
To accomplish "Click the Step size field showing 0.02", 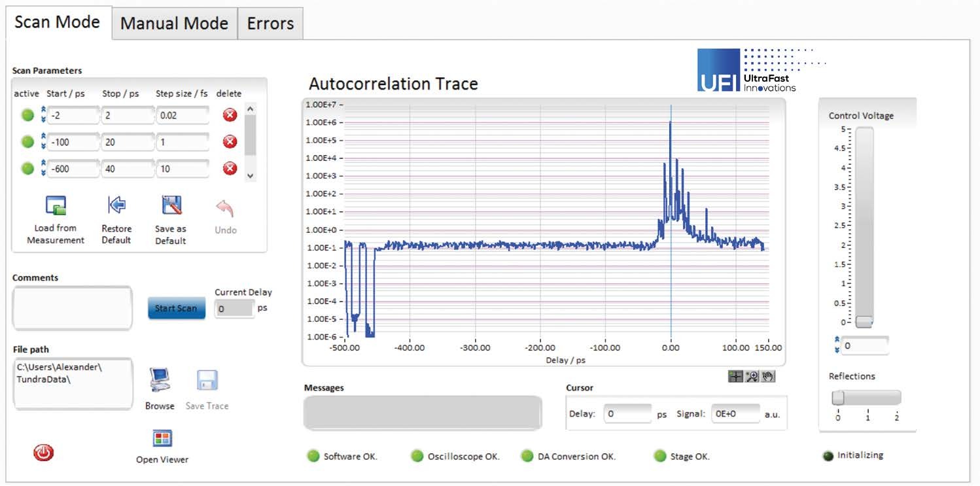I will coord(183,115).
